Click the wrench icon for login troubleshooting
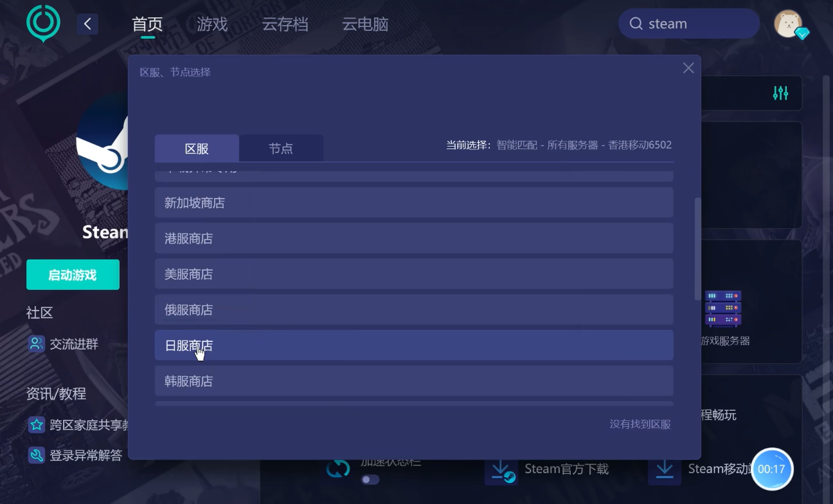This screenshot has width=833, height=504. click(37, 455)
